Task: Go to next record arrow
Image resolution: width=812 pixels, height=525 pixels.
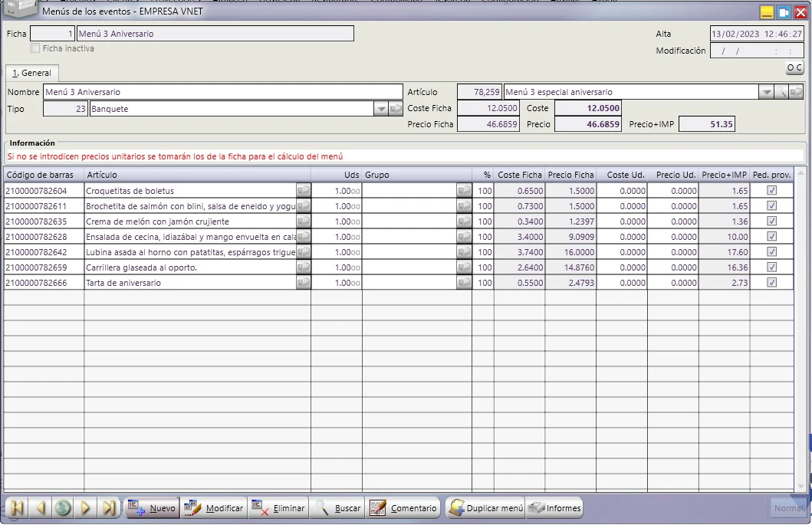Action: [x=86, y=508]
